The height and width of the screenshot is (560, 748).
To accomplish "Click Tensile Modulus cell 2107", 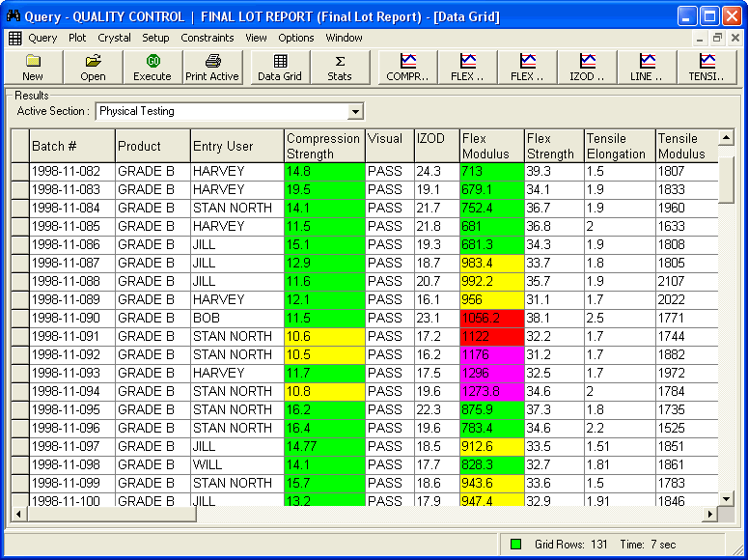I will 687,282.
